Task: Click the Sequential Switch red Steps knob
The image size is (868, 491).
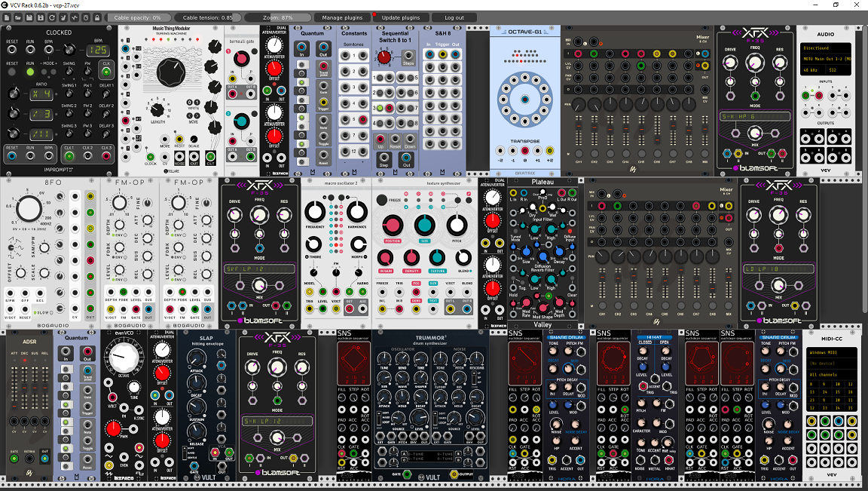Action: (384, 57)
